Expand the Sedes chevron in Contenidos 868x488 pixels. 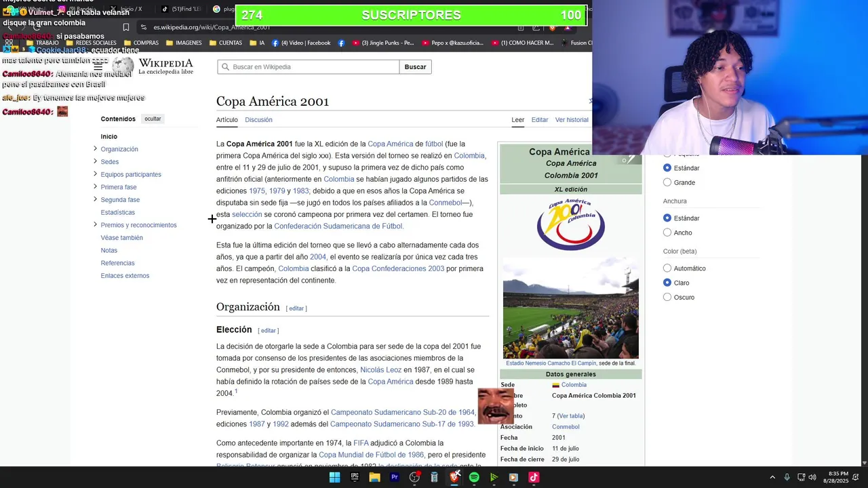pos(95,161)
